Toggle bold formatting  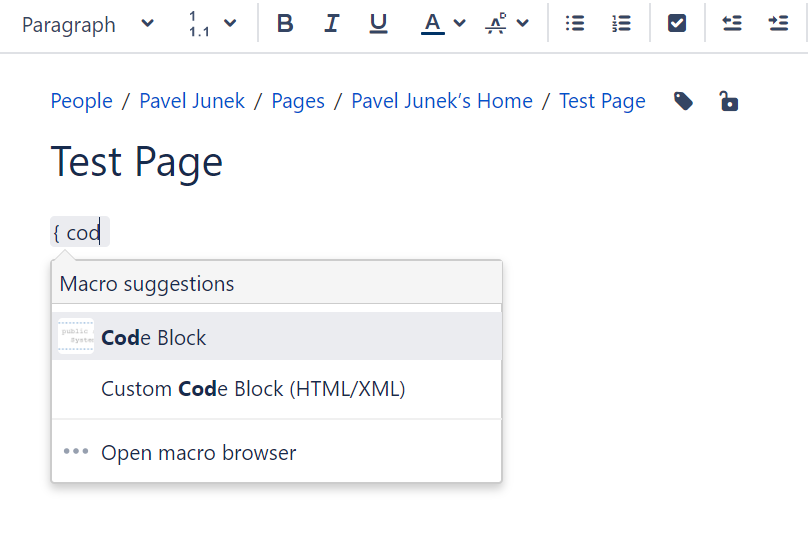[285, 23]
